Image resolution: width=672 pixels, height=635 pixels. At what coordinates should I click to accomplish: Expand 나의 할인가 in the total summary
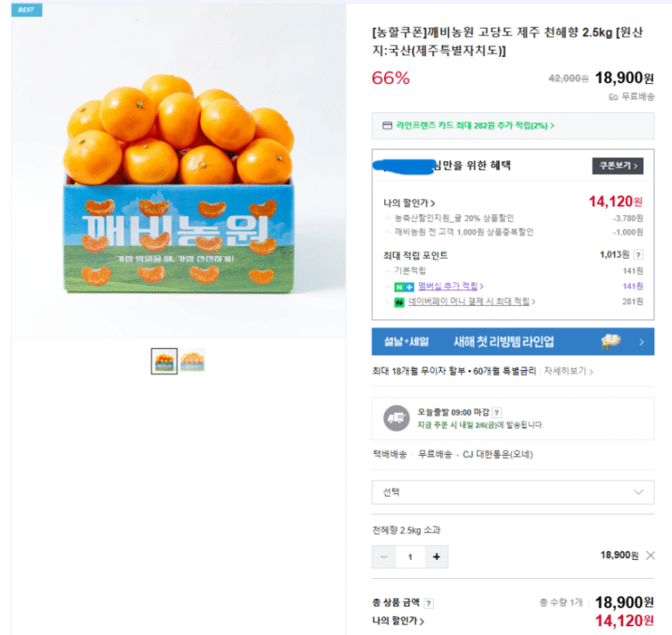tap(398, 621)
